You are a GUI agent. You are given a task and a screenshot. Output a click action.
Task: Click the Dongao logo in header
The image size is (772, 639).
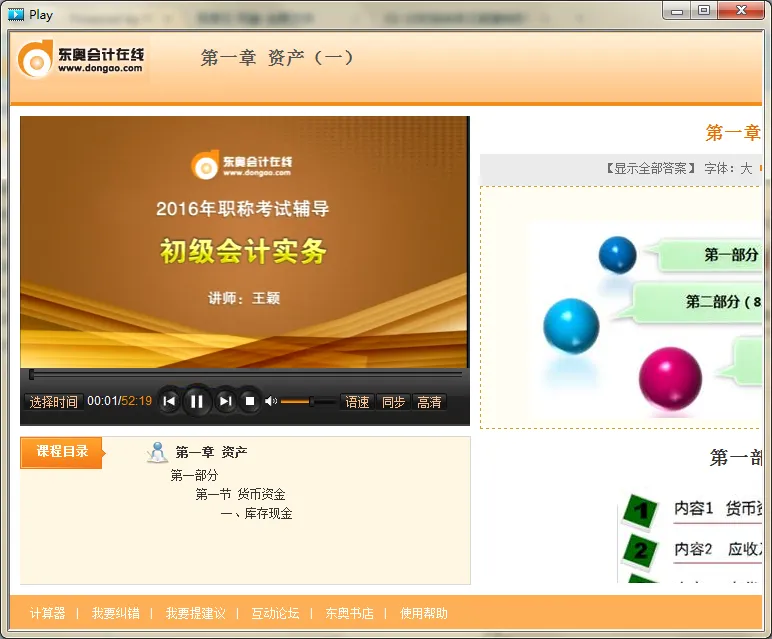(x=82, y=60)
